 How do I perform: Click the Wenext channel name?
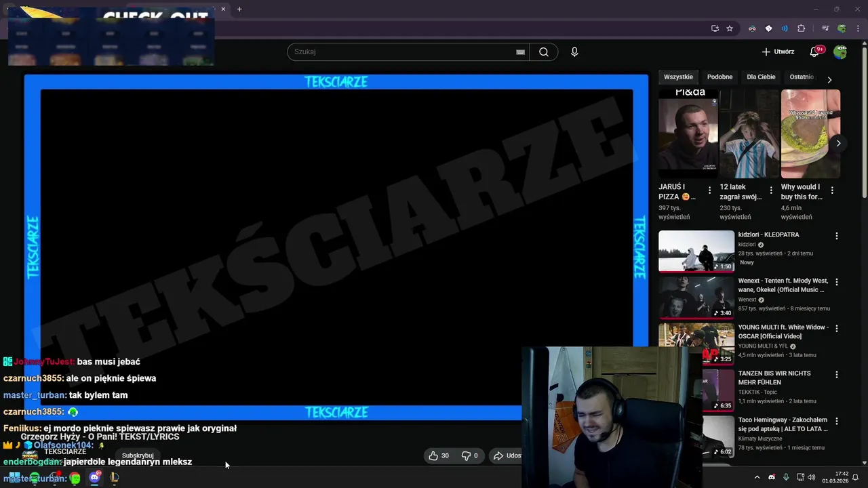[747, 300]
